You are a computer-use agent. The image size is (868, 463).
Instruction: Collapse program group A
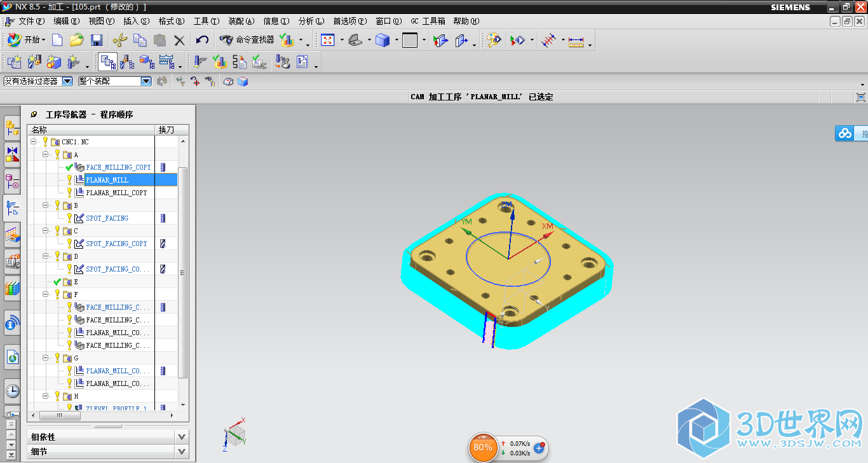point(46,155)
